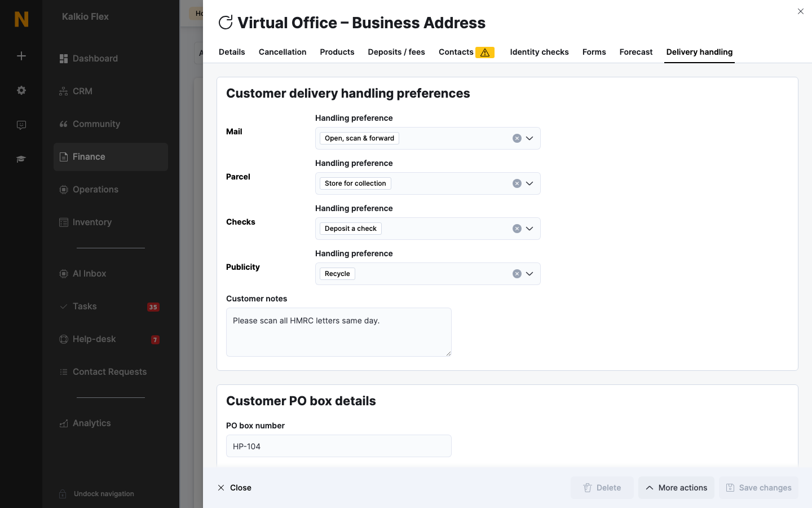Click the Analytics chart icon
The height and width of the screenshot is (508, 812).
(x=64, y=423)
